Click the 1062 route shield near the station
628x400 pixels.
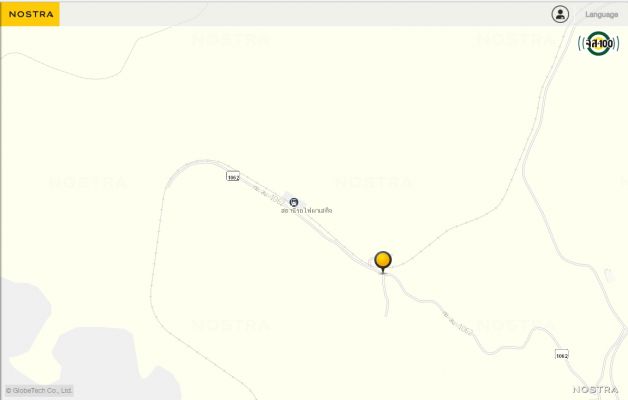coord(233,177)
